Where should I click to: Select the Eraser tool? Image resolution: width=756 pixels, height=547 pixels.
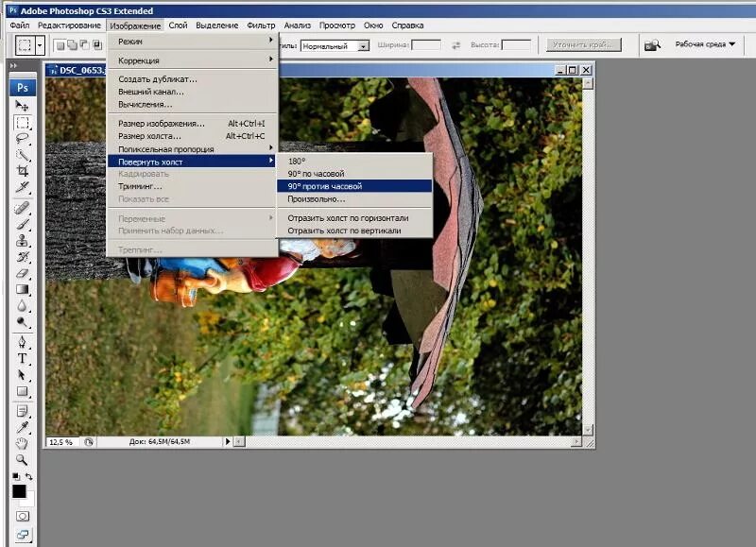coord(22,273)
